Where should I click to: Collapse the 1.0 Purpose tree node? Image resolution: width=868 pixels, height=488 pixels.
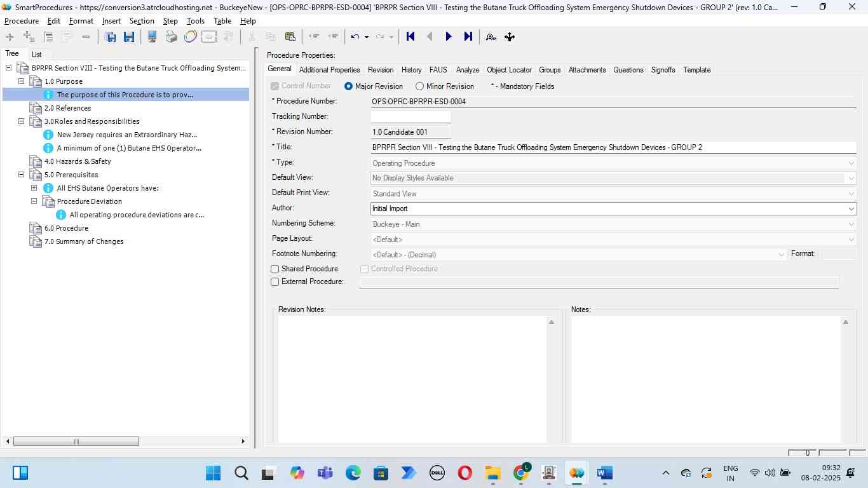pyautogui.click(x=21, y=81)
